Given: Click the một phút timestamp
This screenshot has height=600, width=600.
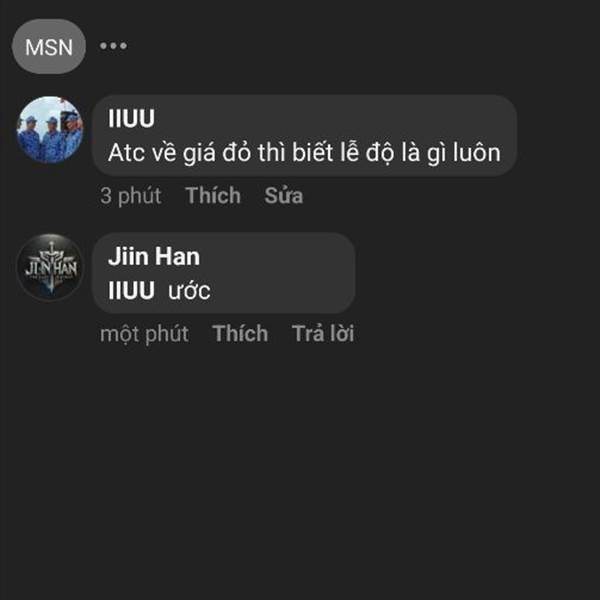Looking at the screenshot, I should click(144, 334).
